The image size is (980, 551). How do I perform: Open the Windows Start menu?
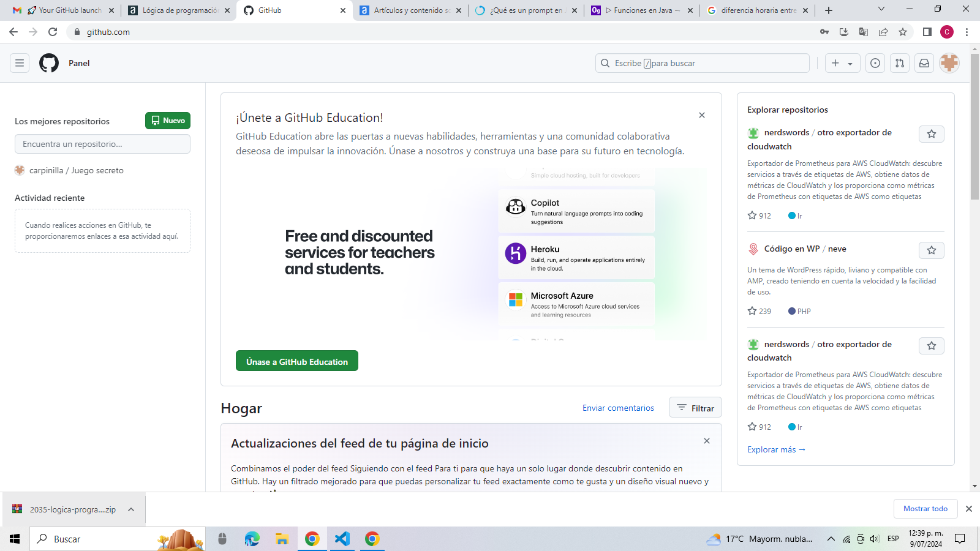click(15, 539)
